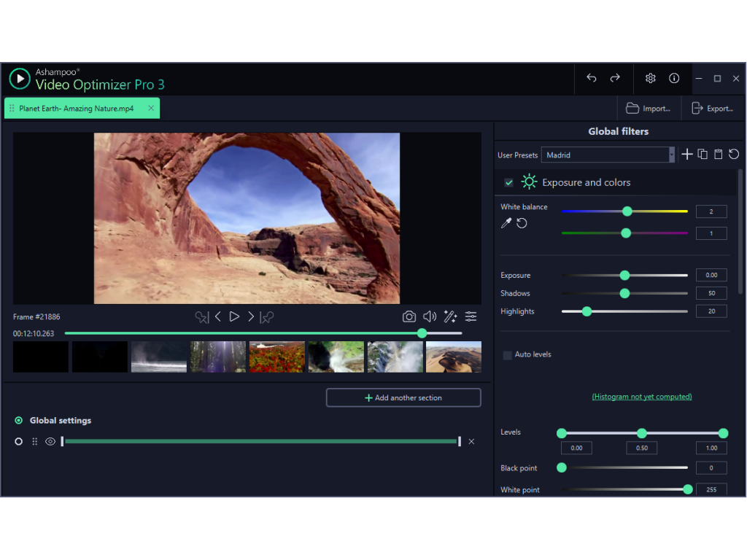Viewport: 747px width, 560px height.
Task: Enable the Auto levels checkbox
Action: [507, 355]
